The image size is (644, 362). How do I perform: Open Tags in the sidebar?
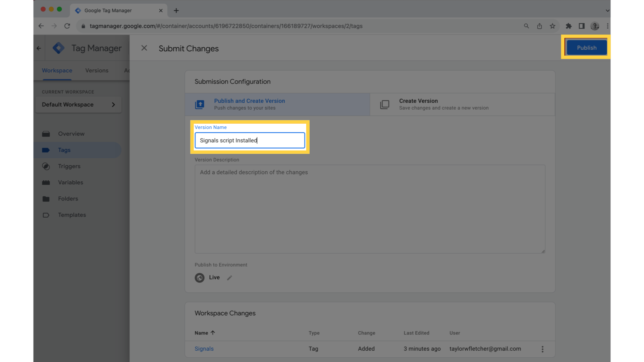pyautogui.click(x=77, y=150)
